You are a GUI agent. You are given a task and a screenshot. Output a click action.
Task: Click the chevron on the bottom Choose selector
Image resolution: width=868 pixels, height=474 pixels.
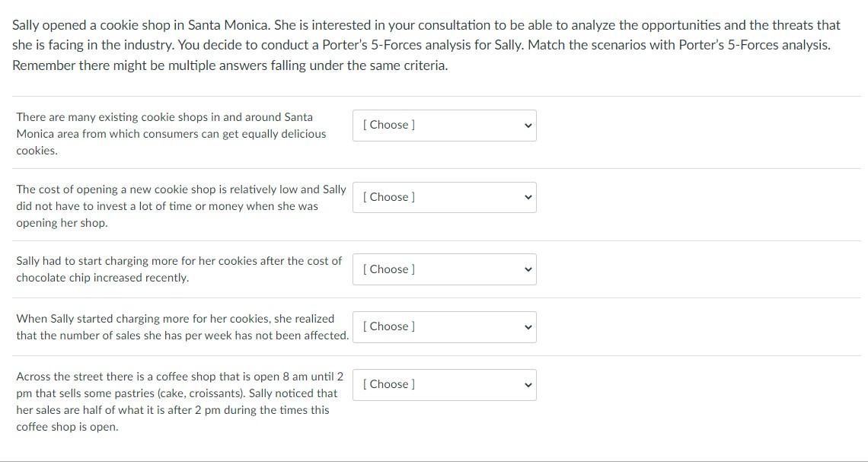coord(527,384)
